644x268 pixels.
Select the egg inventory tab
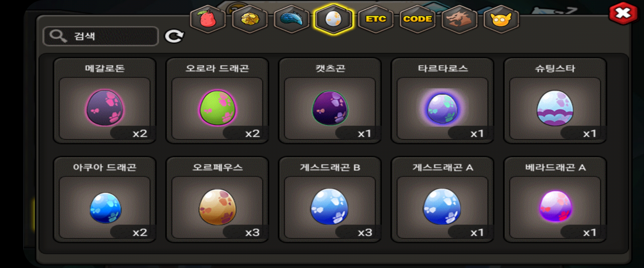tap(334, 19)
